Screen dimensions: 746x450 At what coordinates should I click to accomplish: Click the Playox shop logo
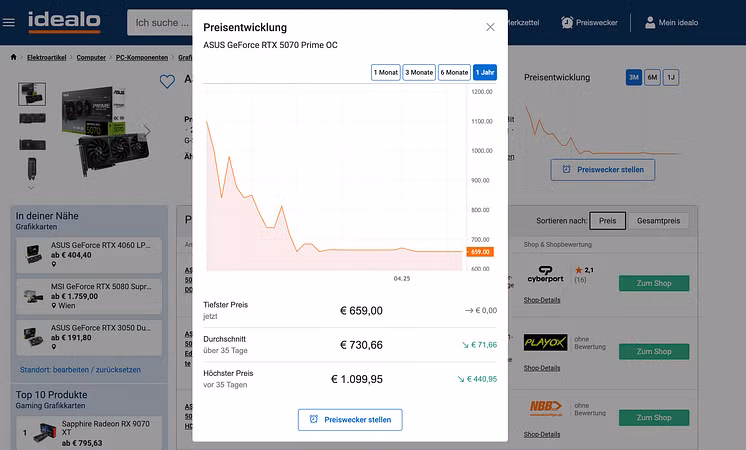point(545,342)
